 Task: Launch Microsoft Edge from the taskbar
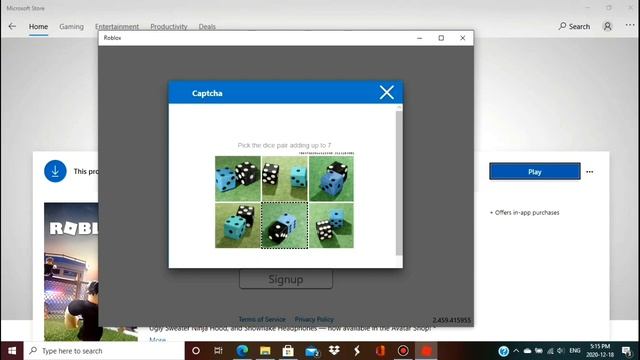242,351
